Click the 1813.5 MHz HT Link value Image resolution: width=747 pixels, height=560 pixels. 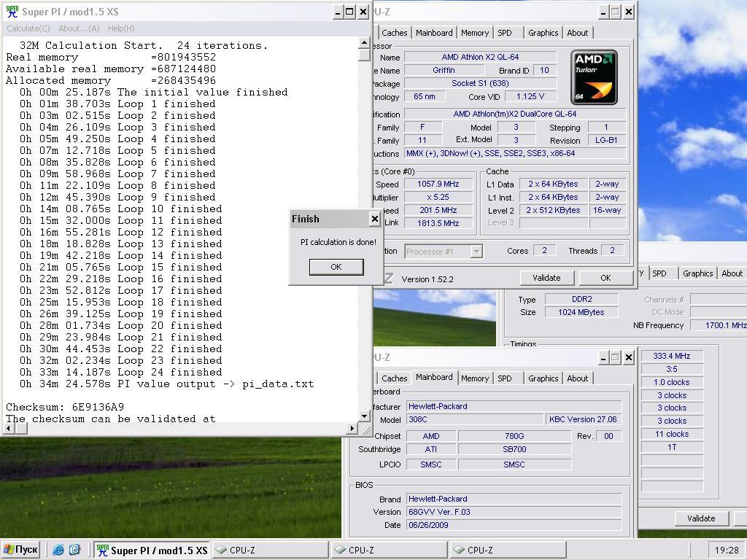point(438,223)
